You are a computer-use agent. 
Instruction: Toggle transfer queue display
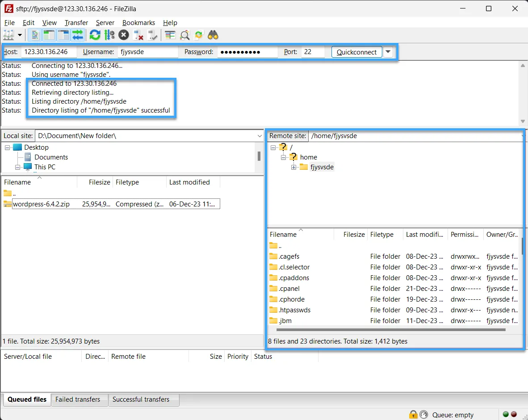78,35
